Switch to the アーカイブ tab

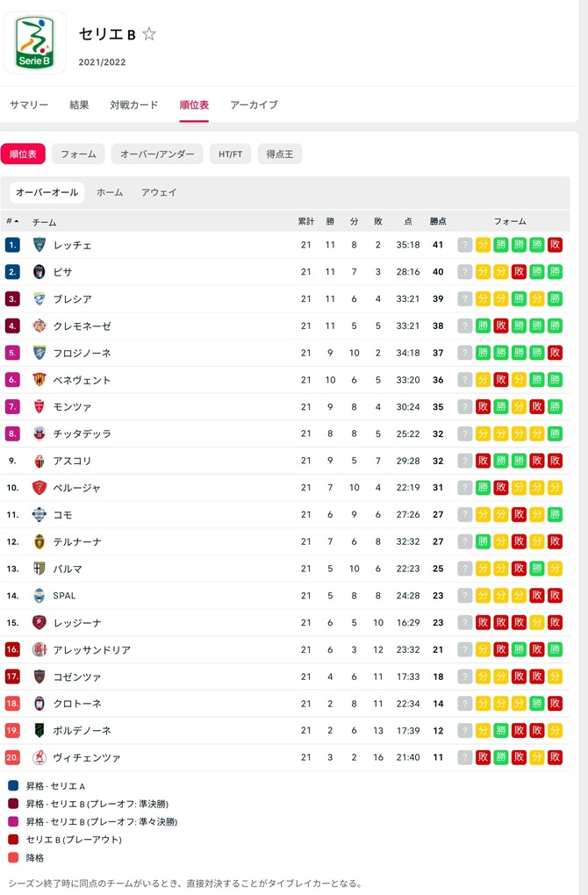[x=254, y=104]
